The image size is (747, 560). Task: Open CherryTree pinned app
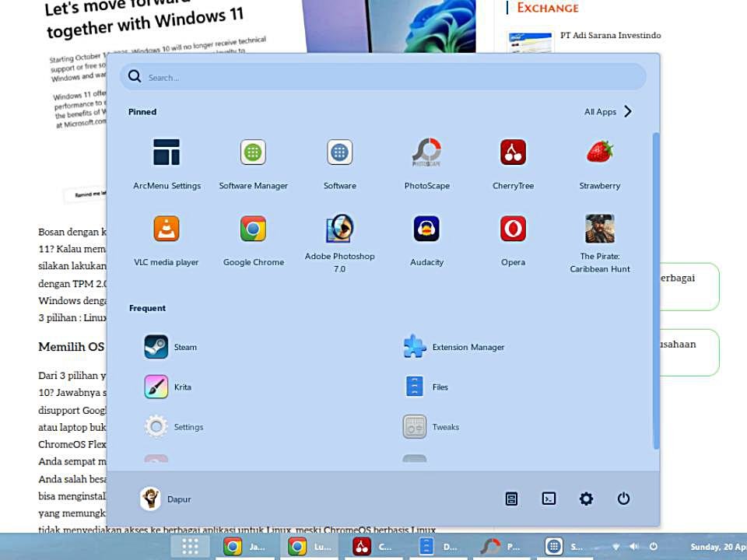click(x=513, y=164)
